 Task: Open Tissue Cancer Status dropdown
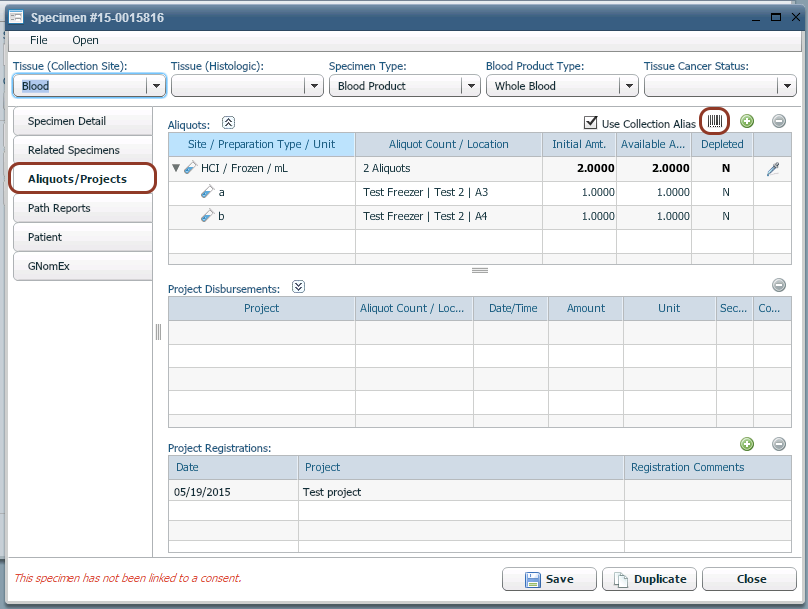tap(787, 86)
